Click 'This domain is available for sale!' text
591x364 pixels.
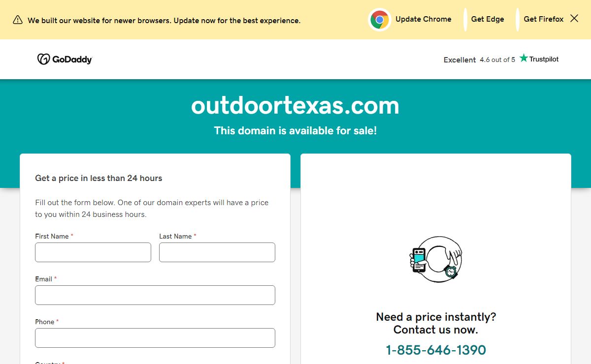click(x=295, y=131)
